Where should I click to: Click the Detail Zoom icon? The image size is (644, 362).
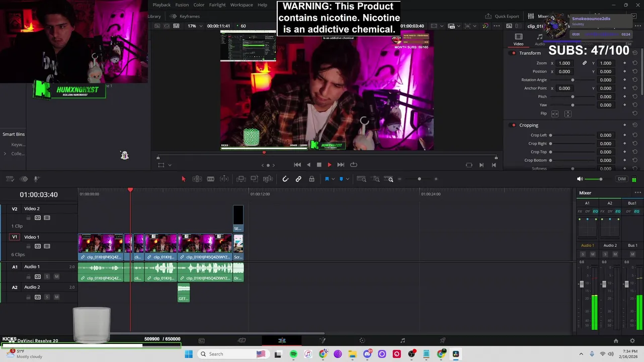(376, 179)
